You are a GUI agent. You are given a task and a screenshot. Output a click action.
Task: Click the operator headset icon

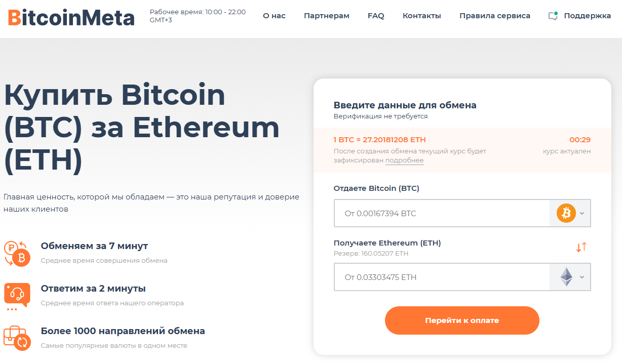(x=17, y=295)
